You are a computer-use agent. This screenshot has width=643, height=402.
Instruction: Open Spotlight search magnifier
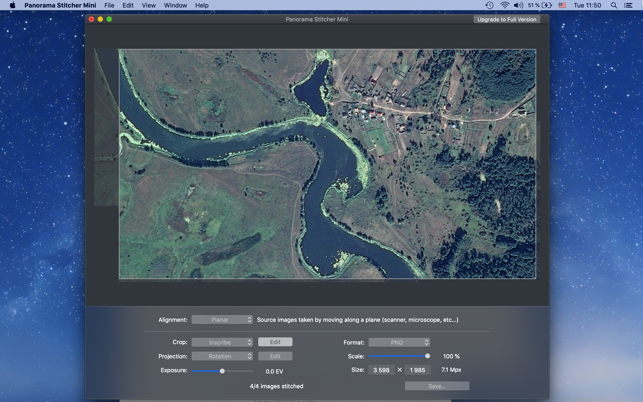tap(614, 5)
